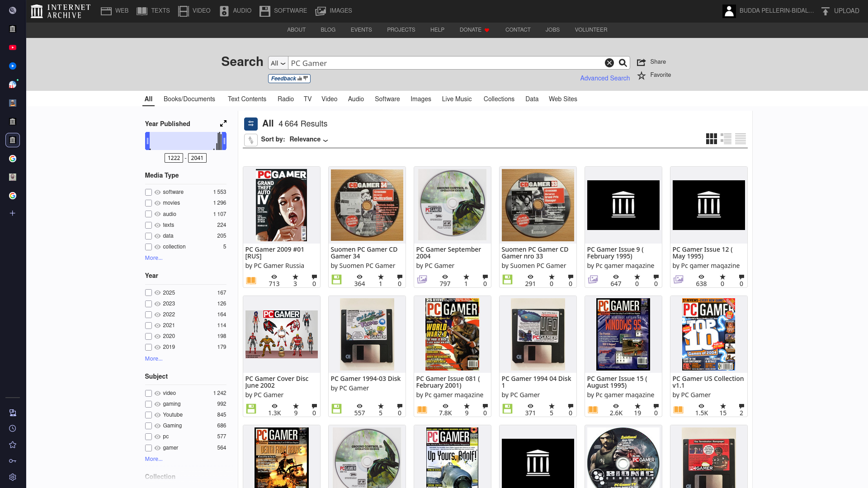Switch to grid tile view icon
Screen dimensions: 868x488
coord(711,139)
